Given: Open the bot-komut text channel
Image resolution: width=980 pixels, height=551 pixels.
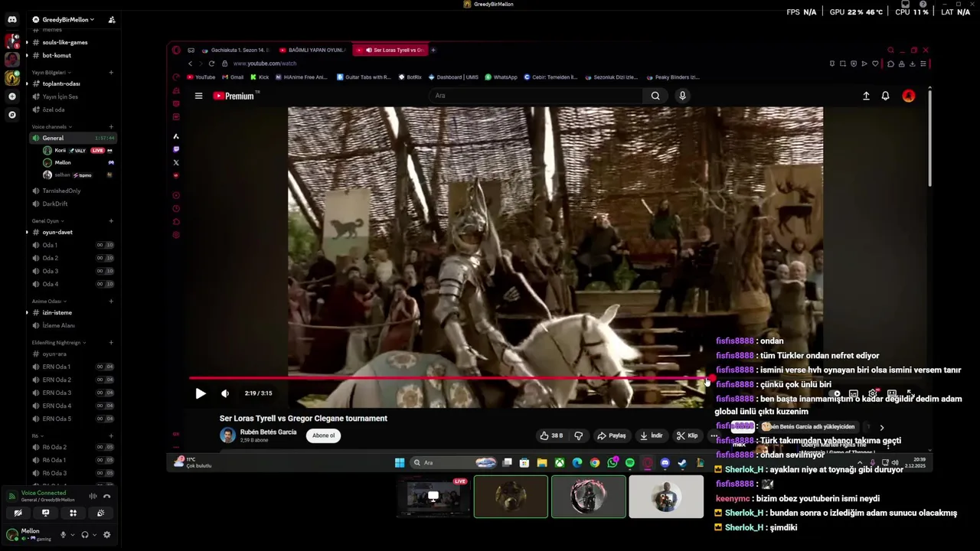Looking at the screenshot, I should point(57,55).
